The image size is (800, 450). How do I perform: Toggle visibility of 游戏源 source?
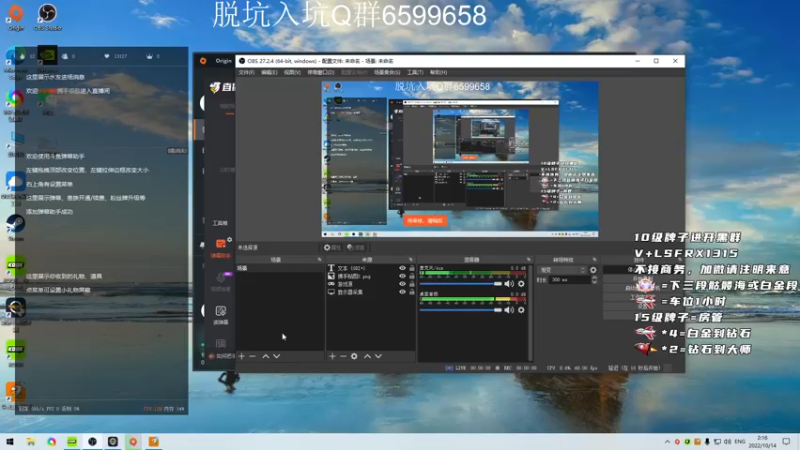tap(402, 284)
